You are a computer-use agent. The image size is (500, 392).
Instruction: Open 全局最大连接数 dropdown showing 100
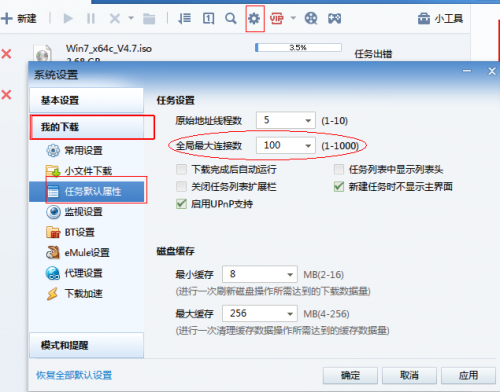tap(286, 145)
